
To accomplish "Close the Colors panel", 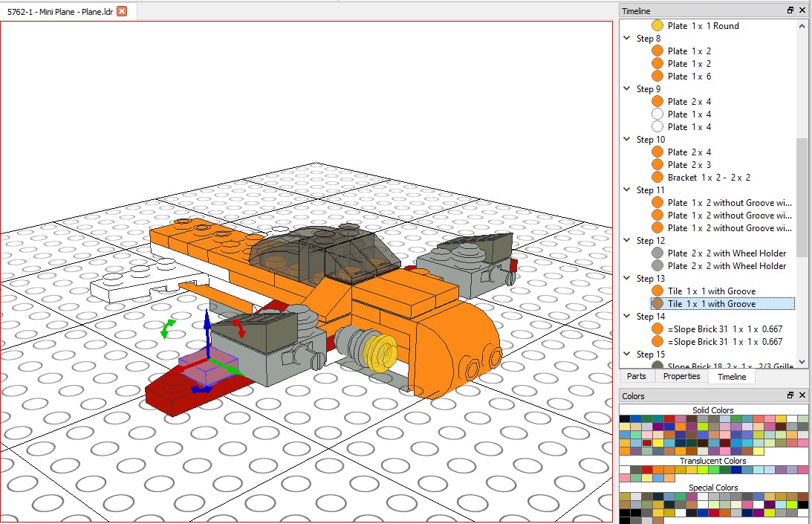I will pos(802,395).
